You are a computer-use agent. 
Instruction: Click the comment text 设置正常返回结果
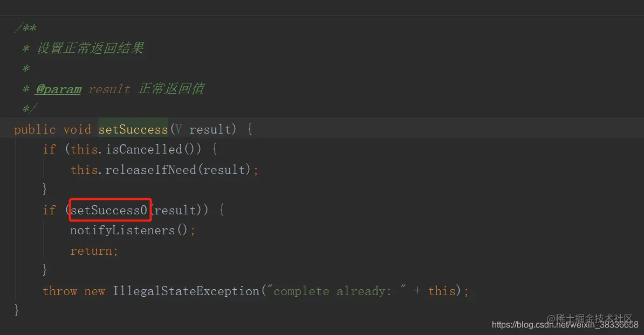pyautogui.click(x=90, y=48)
